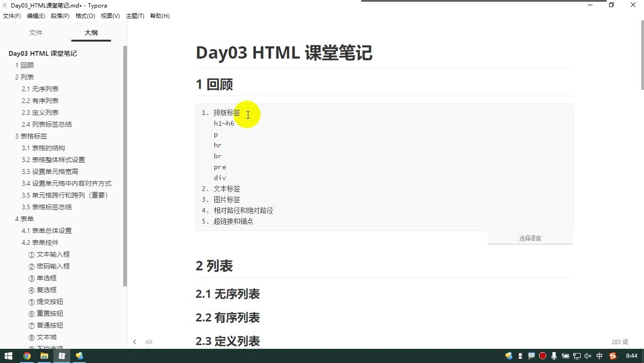The width and height of the screenshot is (644, 363).
Task: Go to outline item 3.3 设置单元格宽高
Action: tap(50, 172)
